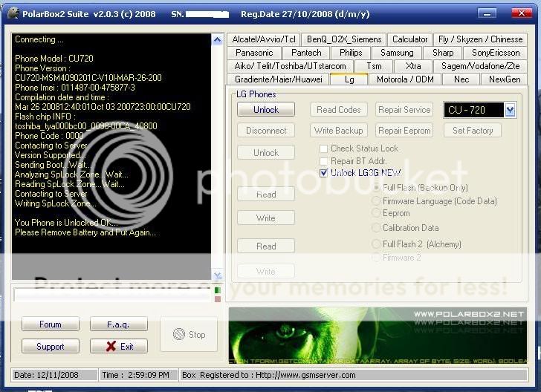Viewport: 541px width, 392px height.
Task: Minimize the PolarBox2 Suite window
Action: (x=487, y=14)
